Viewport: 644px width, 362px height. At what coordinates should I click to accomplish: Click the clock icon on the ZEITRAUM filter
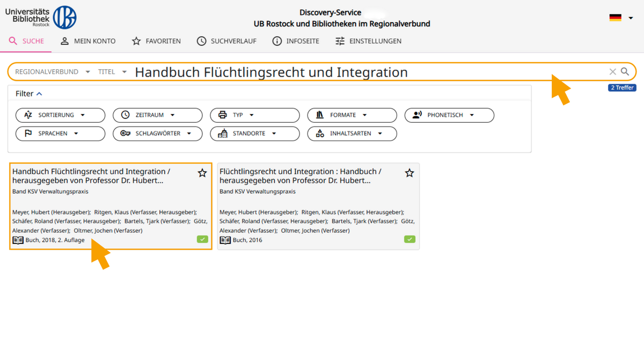point(125,115)
